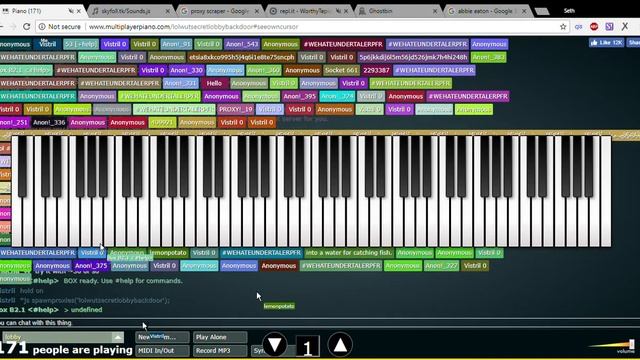Select the 409921 user tag
This screenshot has width=640, height=360.
162,122
